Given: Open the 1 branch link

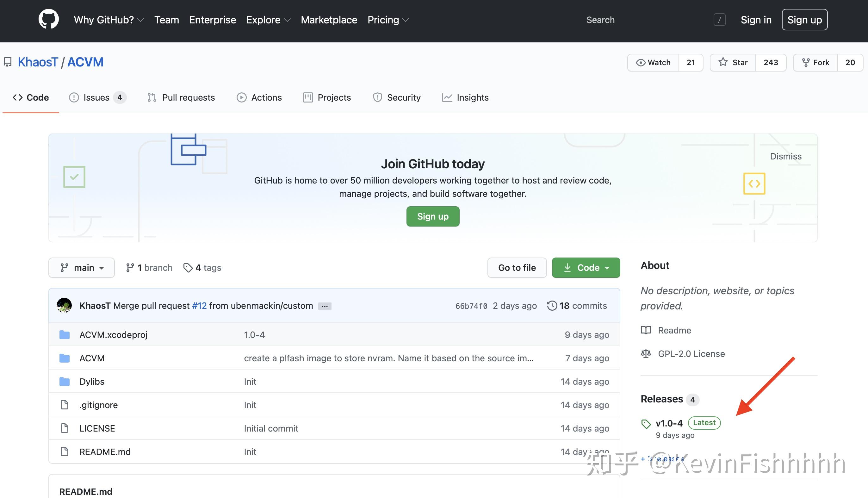Looking at the screenshot, I should pyautogui.click(x=149, y=267).
